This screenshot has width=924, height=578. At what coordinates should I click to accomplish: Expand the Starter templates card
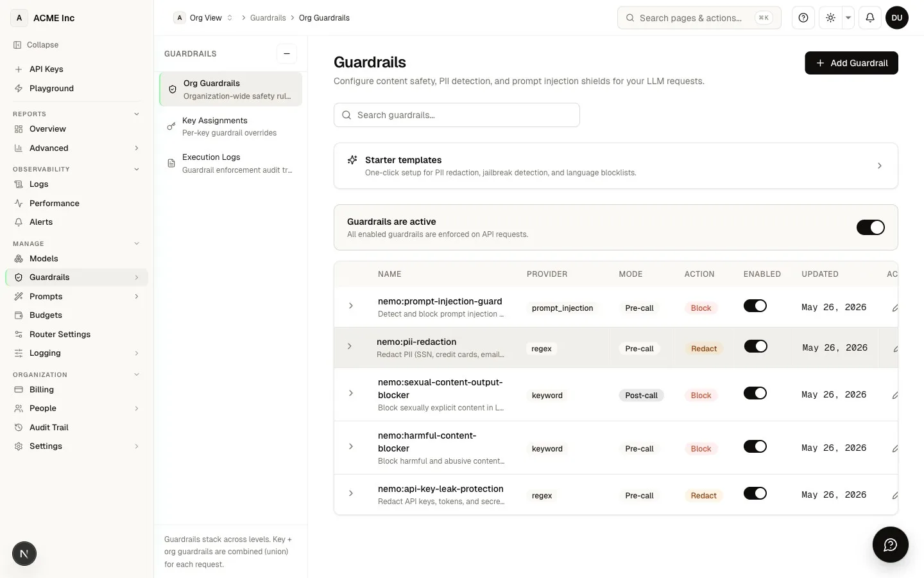click(x=616, y=166)
